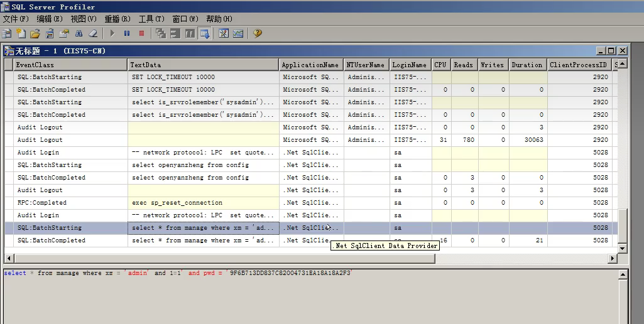Open the 文件(F) menu

pyautogui.click(x=16, y=19)
